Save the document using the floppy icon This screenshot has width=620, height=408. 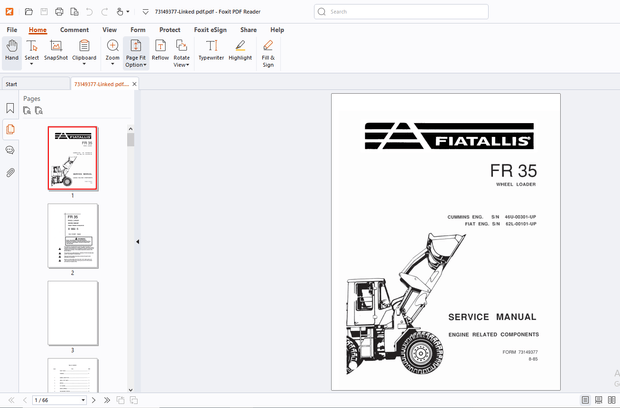[44, 11]
